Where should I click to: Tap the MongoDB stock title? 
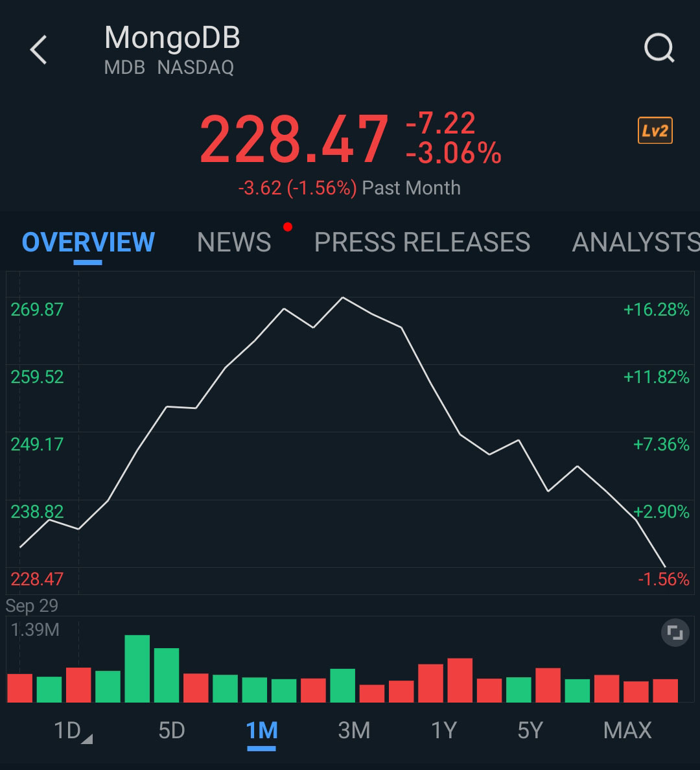coord(172,38)
